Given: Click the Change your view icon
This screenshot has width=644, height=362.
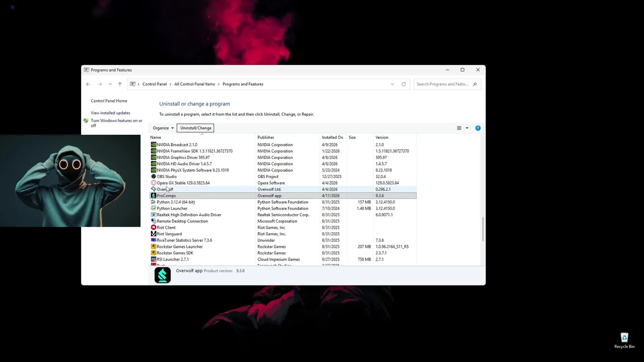Looking at the screenshot, I should [x=459, y=128].
